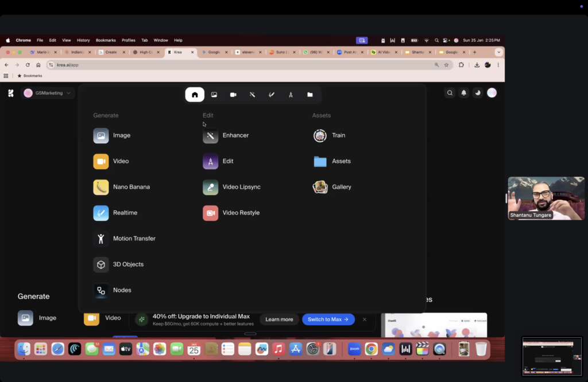Viewport: 588px width, 382px height.
Task: Open the Bookmarks menu in menu bar
Action: click(106, 40)
